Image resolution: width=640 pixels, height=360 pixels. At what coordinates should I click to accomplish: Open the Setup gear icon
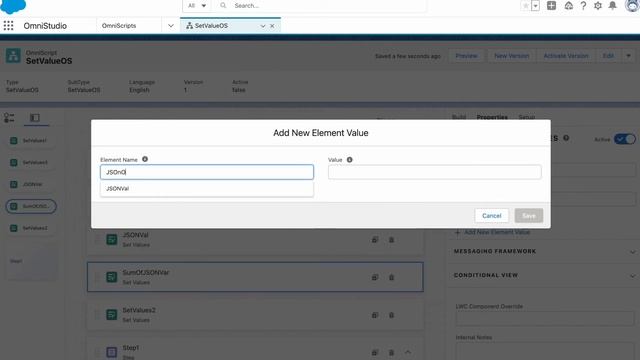[x=598, y=6]
